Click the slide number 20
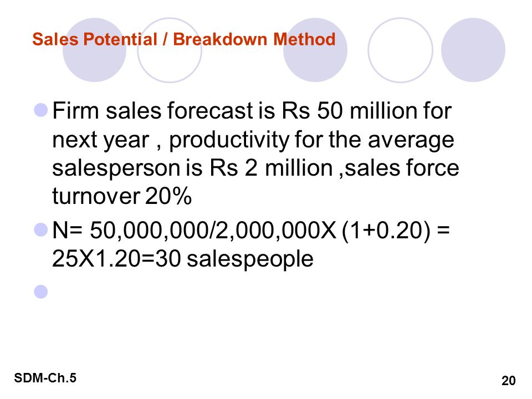 pyautogui.click(x=508, y=381)
